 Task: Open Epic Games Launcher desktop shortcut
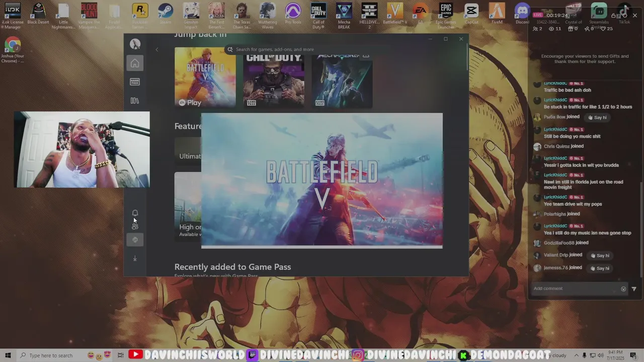point(446,16)
